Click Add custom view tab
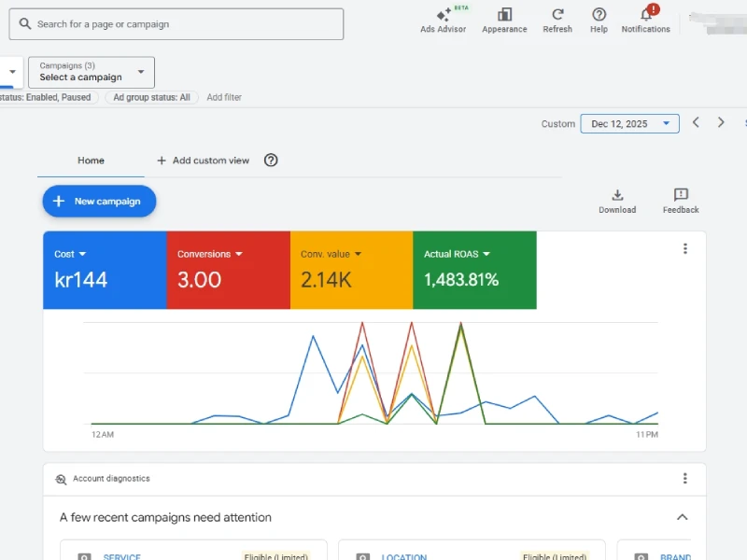Image resolution: width=747 pixels, height=560 pixels. 203,161
